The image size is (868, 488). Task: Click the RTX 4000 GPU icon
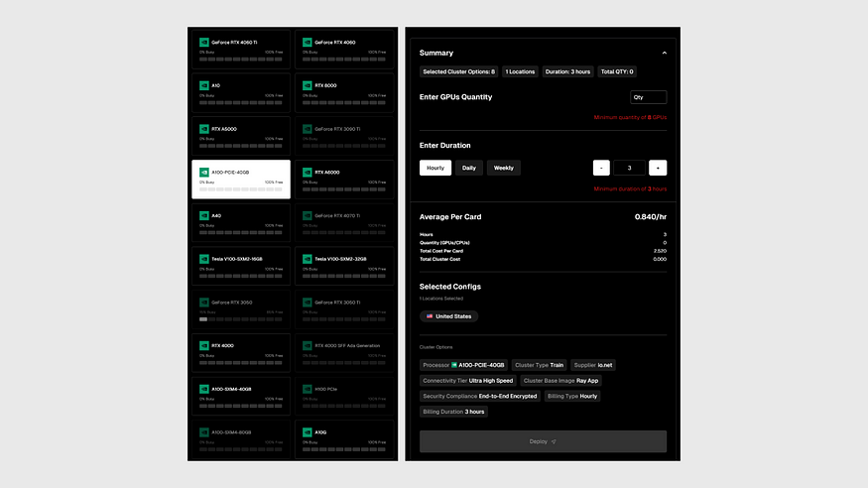point(204,346)
